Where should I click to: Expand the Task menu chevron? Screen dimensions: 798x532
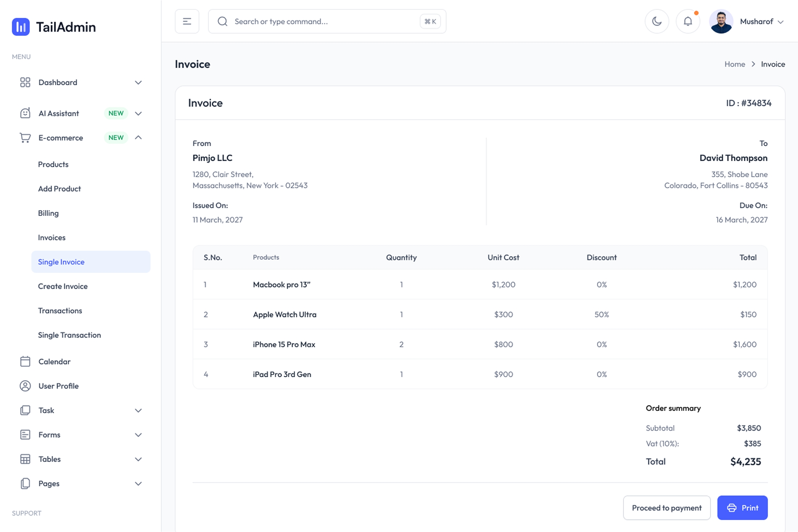pyautogui.click(x=138, y=411)
